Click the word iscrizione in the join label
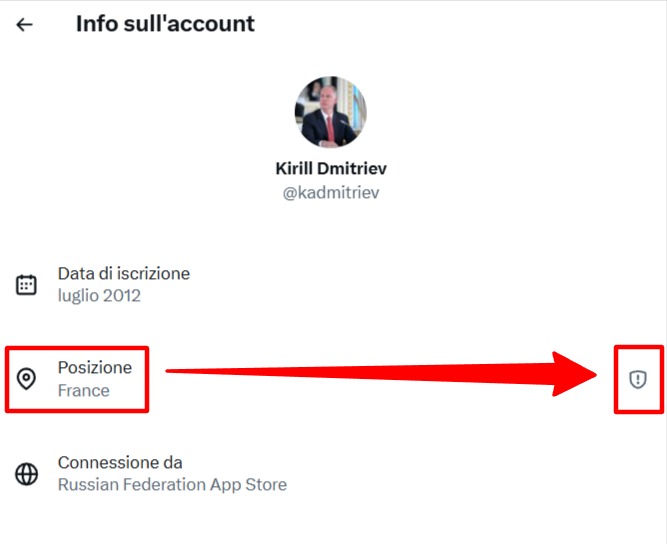 pyautogui.click(x=153, y=273)
